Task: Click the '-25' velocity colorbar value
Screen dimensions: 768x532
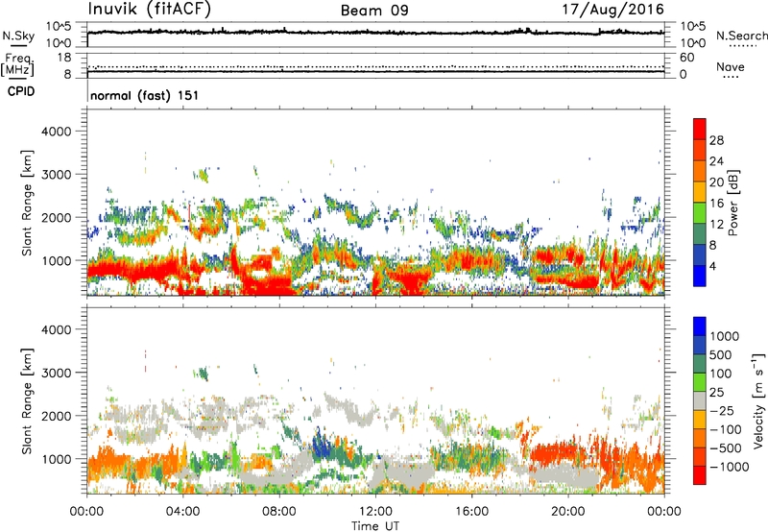Action: (722, 411)
